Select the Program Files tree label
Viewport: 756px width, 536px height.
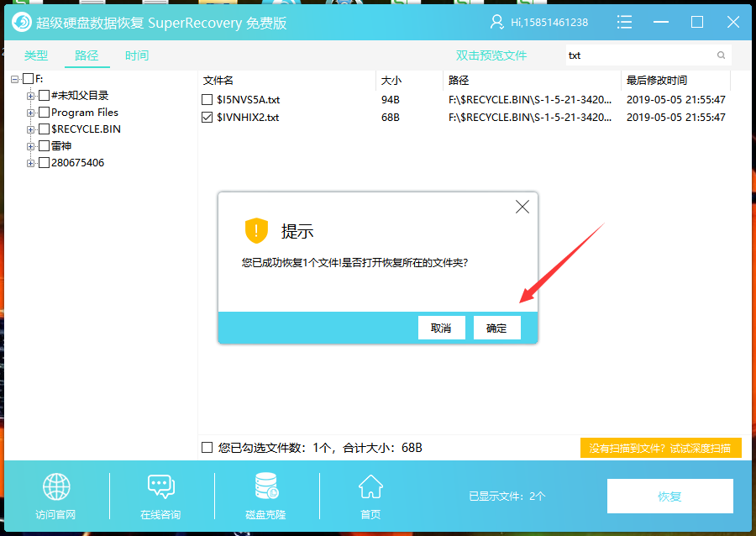click(85, 113)
